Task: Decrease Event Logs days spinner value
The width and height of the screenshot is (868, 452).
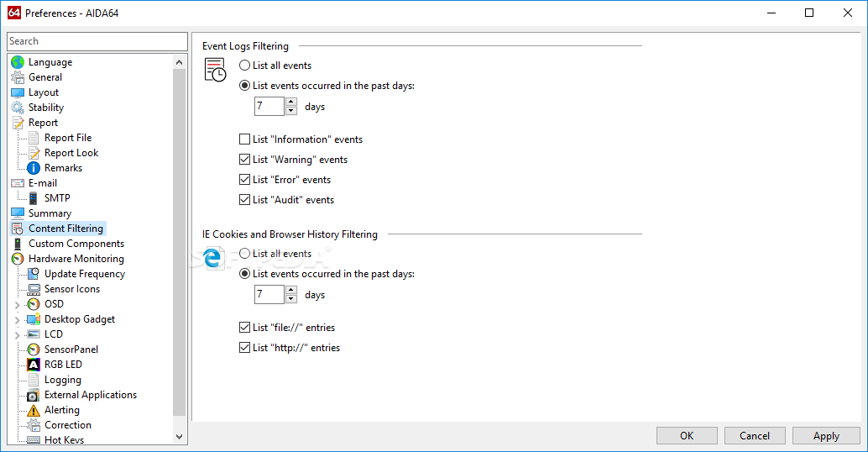Action: tap(291, 111)
